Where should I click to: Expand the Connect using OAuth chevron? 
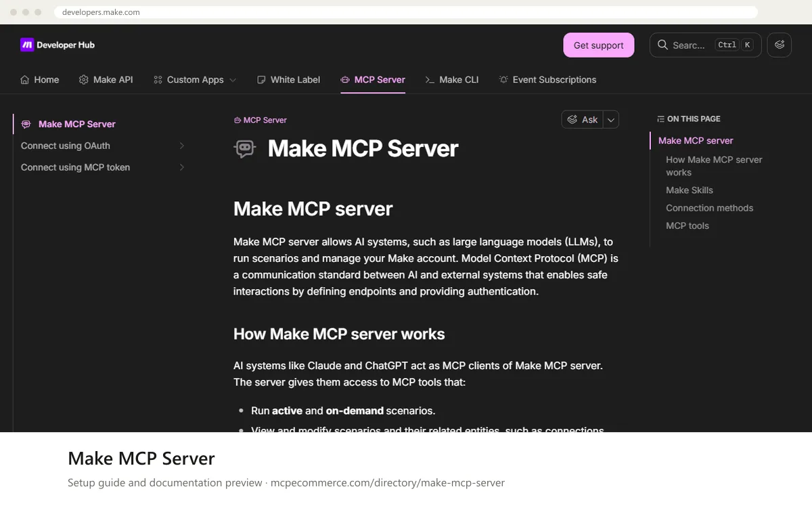(181, 146)
